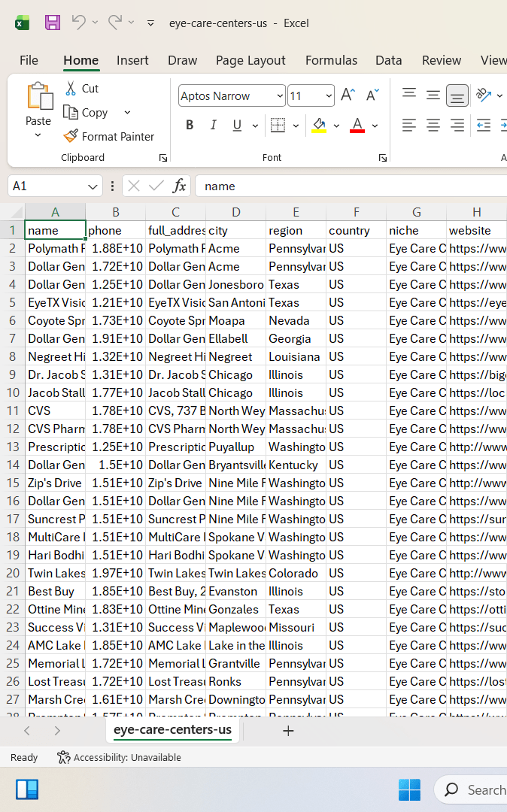Activate the Format Painter button

(x=109, y=137)
